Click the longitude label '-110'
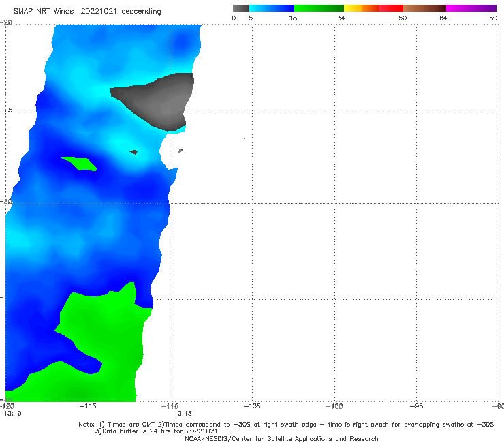Screen dimensions: 504x443 (170, 406)
